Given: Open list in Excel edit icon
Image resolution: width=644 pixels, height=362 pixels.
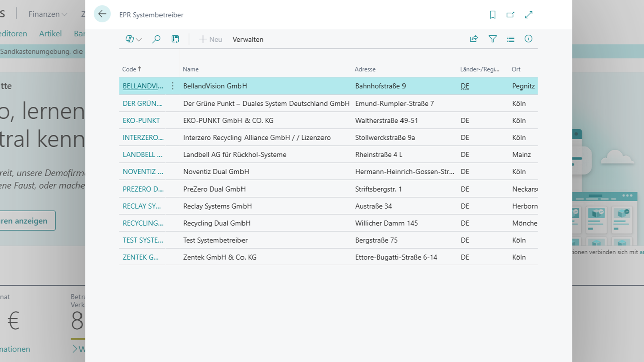Looking at the screenshot, I should coord(175,39).
